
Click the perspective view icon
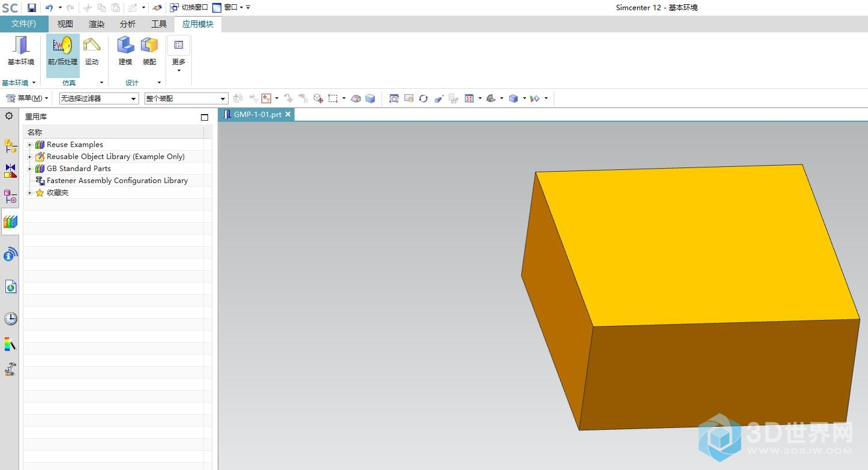pyautogui.click(x=438, y=98)
